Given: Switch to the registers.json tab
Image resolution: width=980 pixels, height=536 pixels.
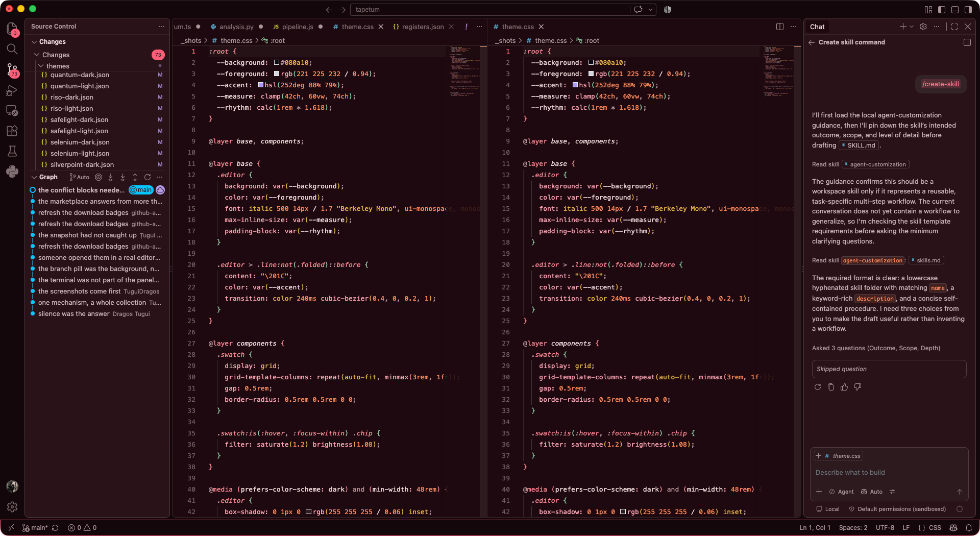Looking at the screenshot, I should click(x=423, y=27).
